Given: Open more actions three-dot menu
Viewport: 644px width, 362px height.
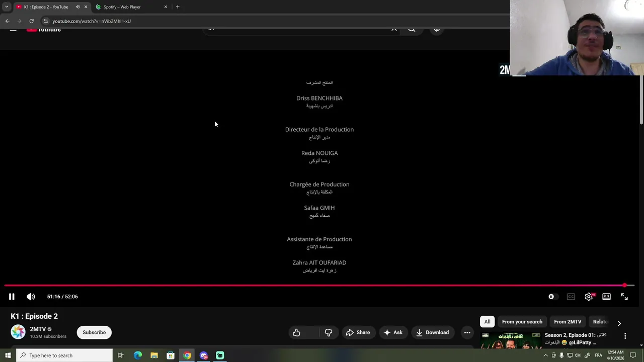Looking at the screenshot, I should point(467,332).
